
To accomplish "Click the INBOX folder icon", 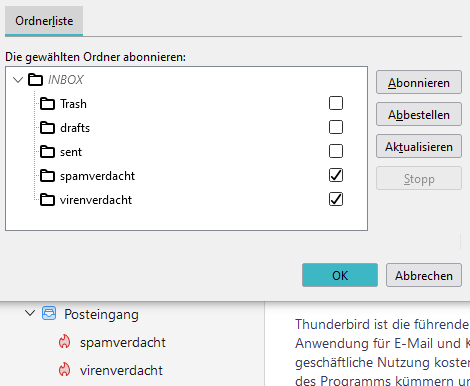I will [x=35, y=80].
